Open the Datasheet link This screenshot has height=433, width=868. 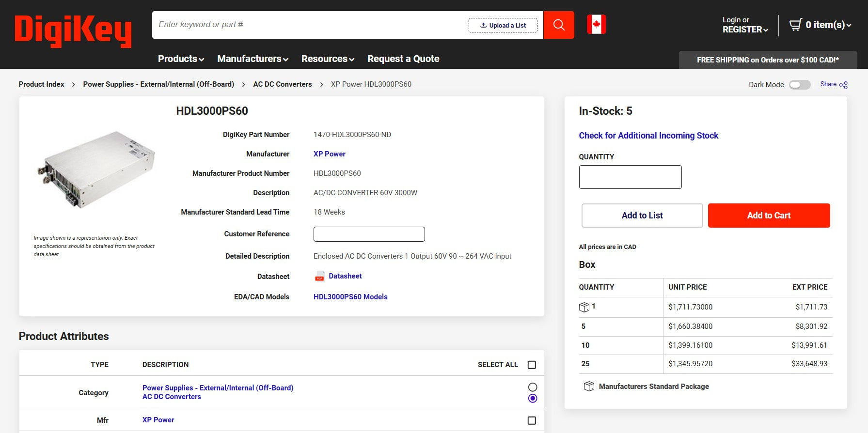point(345,276)
